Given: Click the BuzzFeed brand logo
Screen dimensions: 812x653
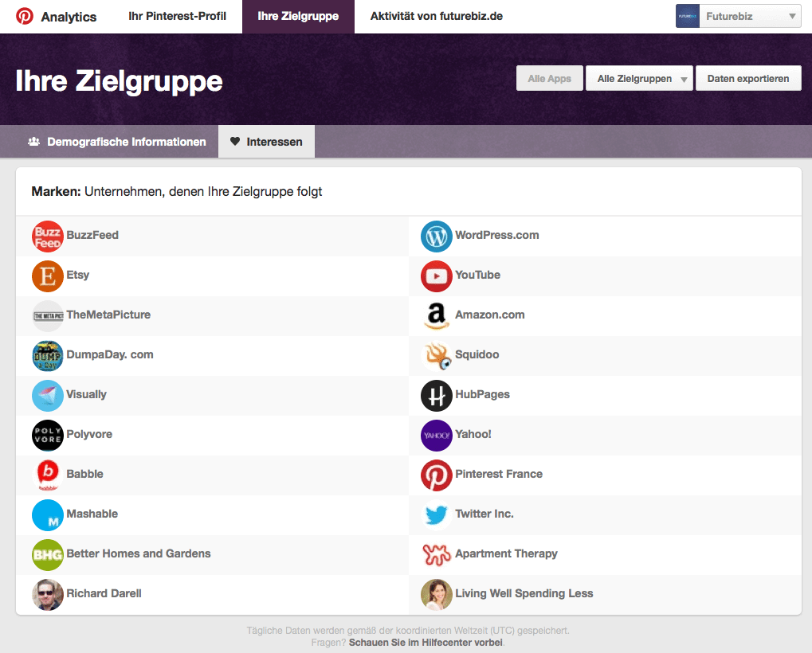Looking at the screenshot, I should pos(48,237).
